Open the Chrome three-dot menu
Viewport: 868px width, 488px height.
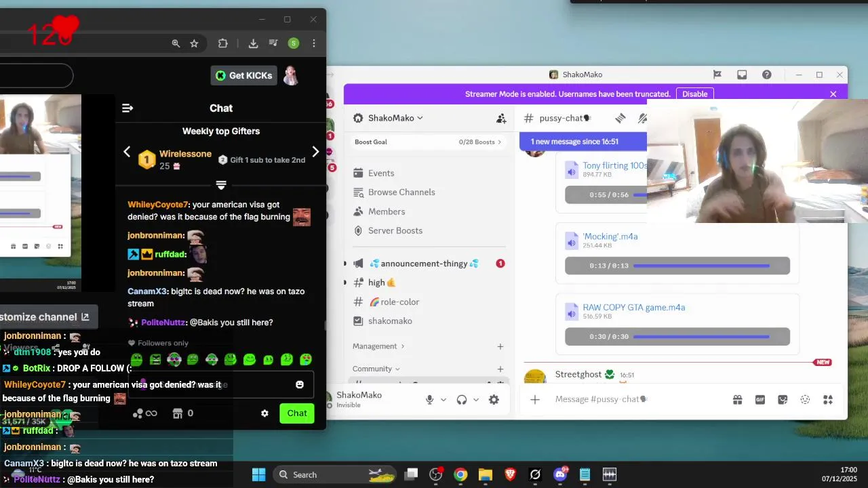[x=313, y=43]
